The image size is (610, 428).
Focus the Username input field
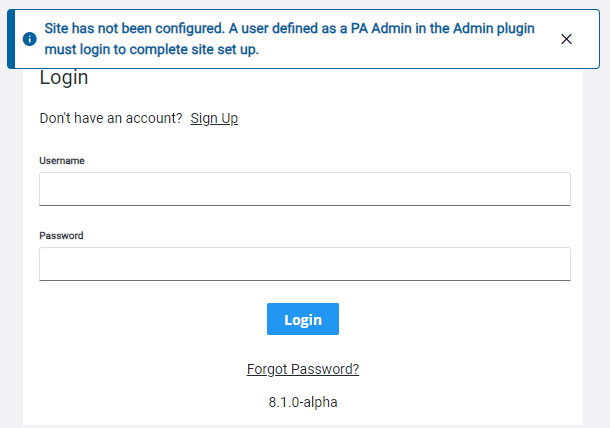(305, 189)
